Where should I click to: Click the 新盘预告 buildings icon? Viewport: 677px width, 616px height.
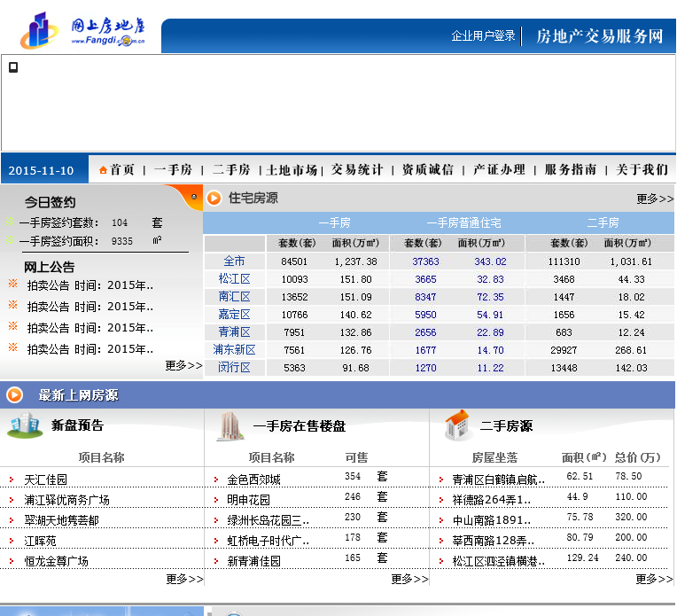click(24, 425)
